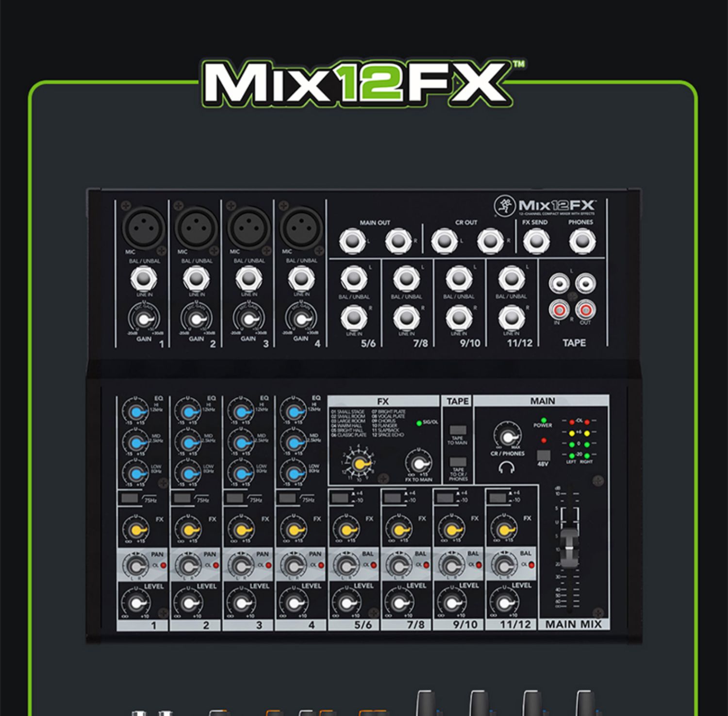Screen dimensions: 728x716
Task: Click the channel 1 HI EQ knob
Action: tap(135, 411)
